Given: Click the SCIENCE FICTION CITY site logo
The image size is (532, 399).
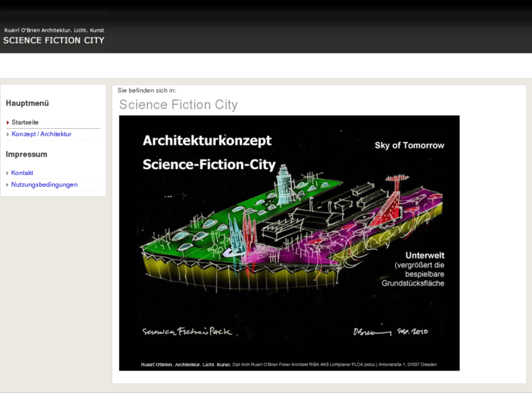Looking at the screenshot, I should (x=53, y=40).
